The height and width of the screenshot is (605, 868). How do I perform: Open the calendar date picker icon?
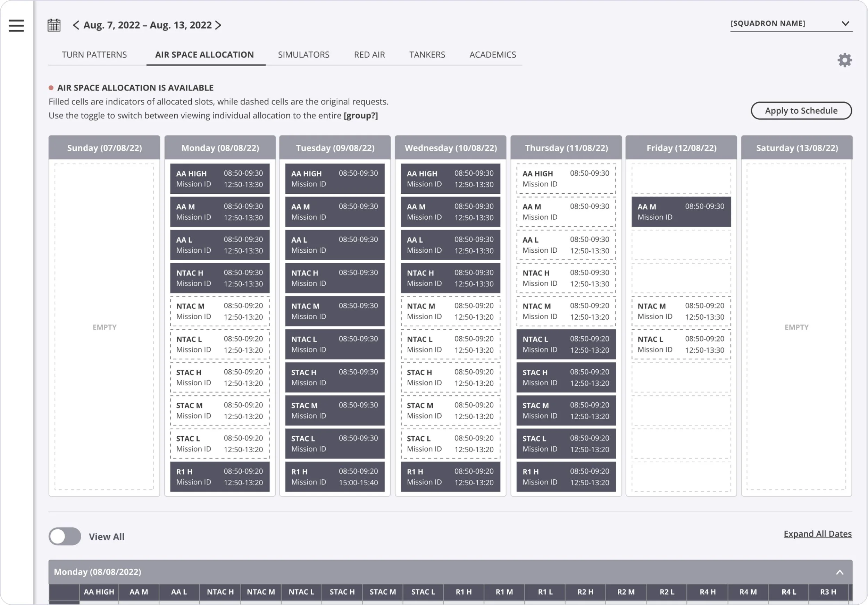(54, 25)
